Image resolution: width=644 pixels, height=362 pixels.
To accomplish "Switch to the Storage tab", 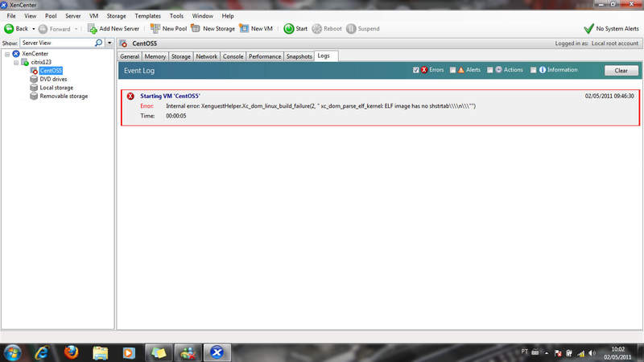I will point(180,56).
